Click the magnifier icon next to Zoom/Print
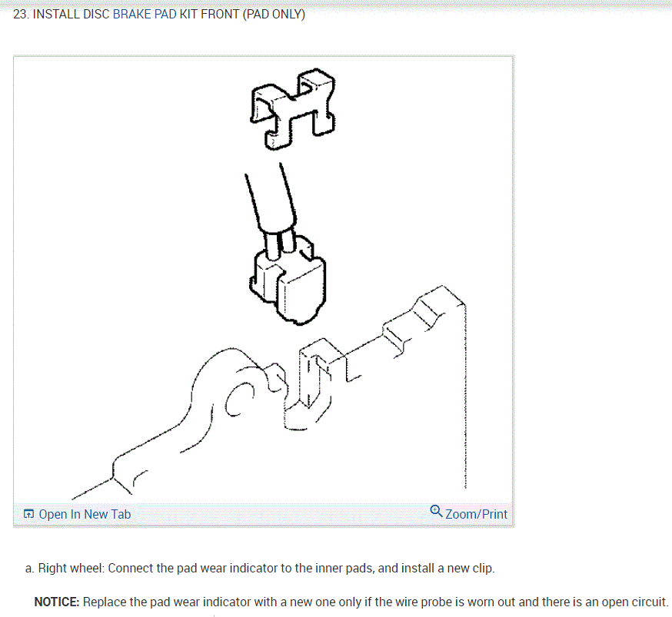Viewport: 672px width, 617px height. click(x=436, y=511)
